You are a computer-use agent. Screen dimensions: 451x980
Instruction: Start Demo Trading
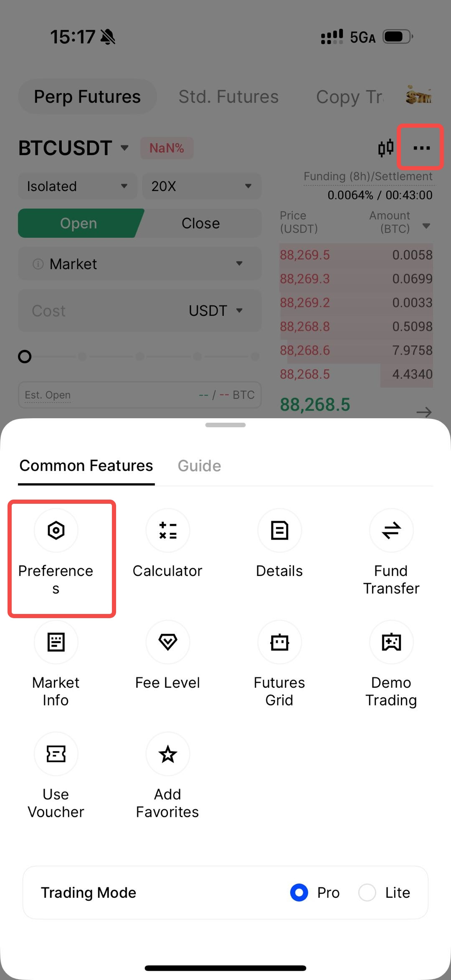point(391,642)
